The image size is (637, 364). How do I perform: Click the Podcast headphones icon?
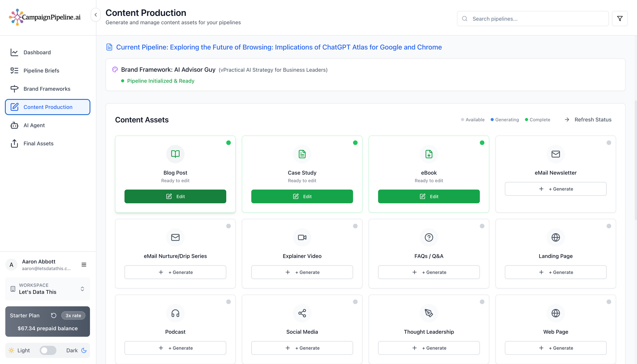175,313
